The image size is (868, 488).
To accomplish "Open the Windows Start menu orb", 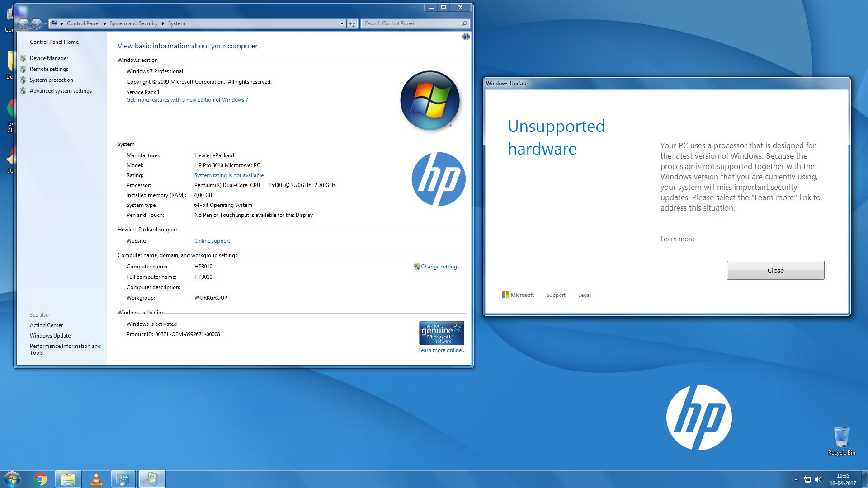I will (x=12, y=479).
